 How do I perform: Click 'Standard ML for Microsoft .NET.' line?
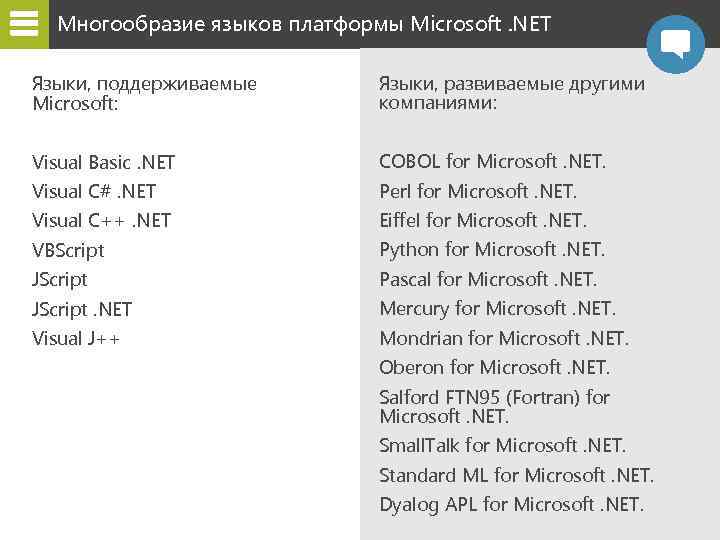pyautogui.click(x=516, y=475)
